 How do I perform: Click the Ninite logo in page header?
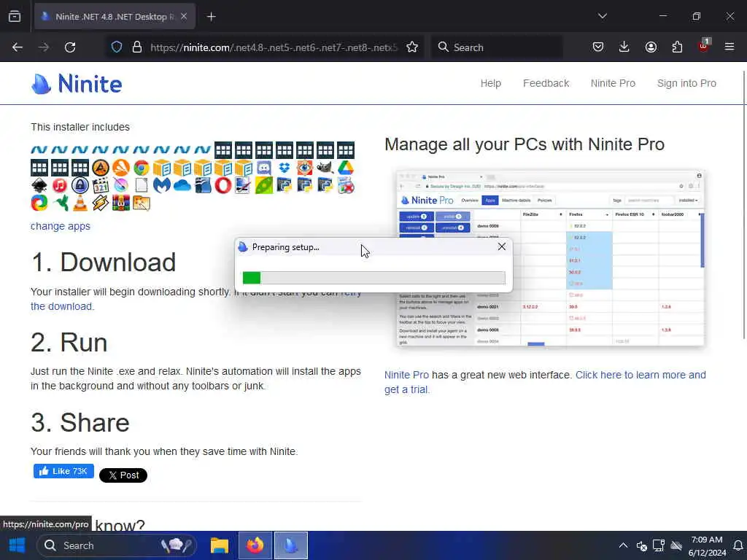pyautogui.click(x=76, y=84)
